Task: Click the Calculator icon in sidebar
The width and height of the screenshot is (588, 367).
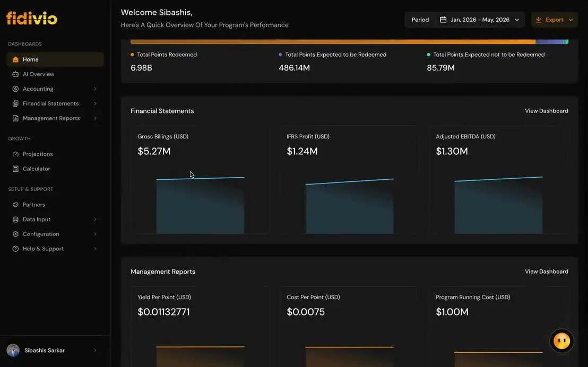Action: [x=15, y=169]
